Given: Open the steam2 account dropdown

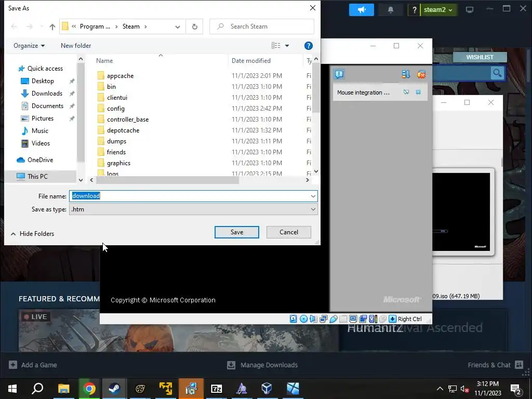Looking at the screenshot, I should tap(438, 10).
